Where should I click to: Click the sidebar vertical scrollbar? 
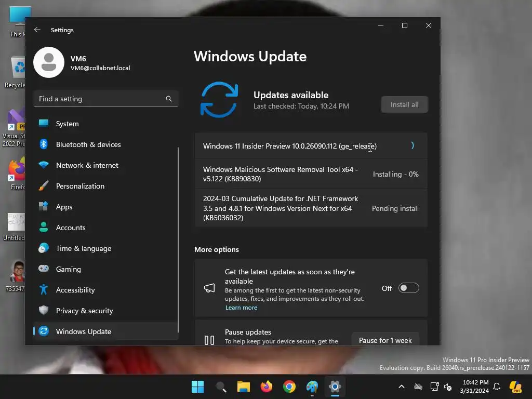[178, 240]
